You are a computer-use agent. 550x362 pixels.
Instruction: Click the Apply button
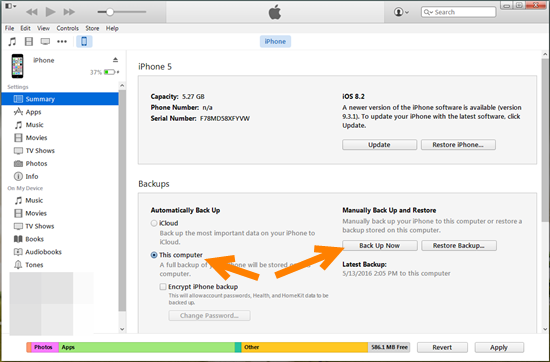point(499,347)
